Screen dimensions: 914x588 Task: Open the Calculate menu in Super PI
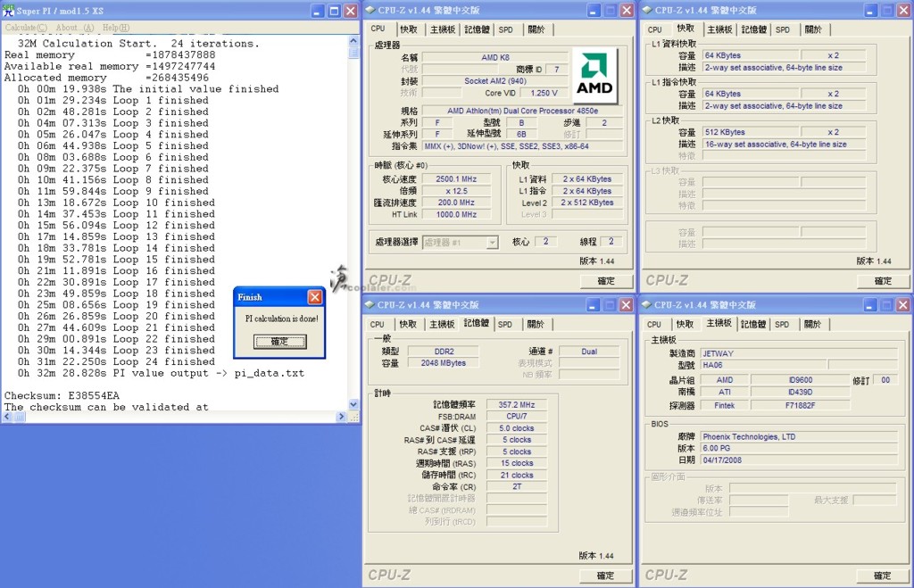26,28
